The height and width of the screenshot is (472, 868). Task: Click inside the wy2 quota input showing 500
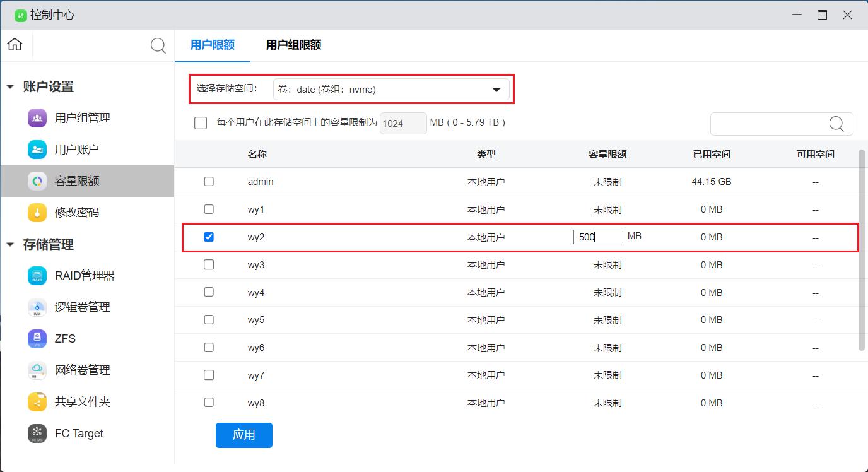click(x=598, y=237)
